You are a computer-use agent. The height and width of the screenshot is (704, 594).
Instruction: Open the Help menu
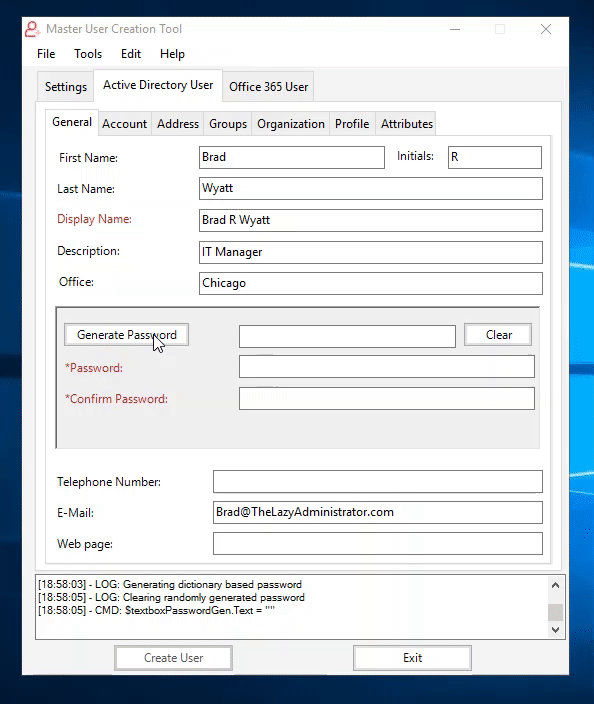click(172, 54)
